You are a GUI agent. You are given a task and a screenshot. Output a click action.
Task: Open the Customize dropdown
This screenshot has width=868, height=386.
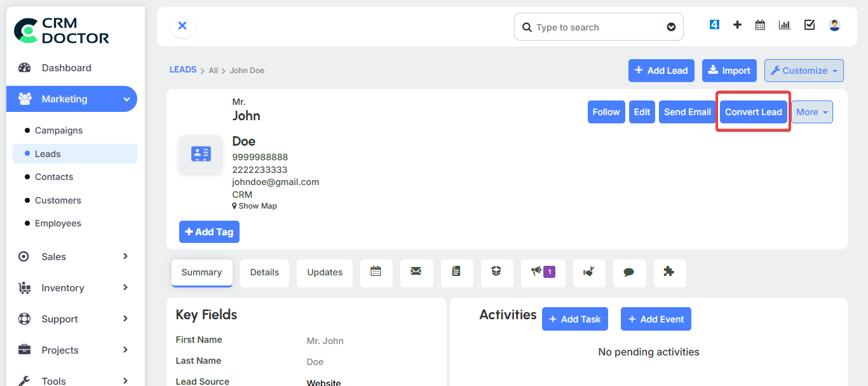(x=804, y=71)
